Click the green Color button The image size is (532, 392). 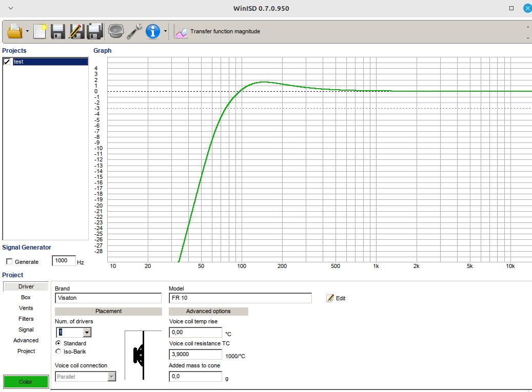pos(26,382)
